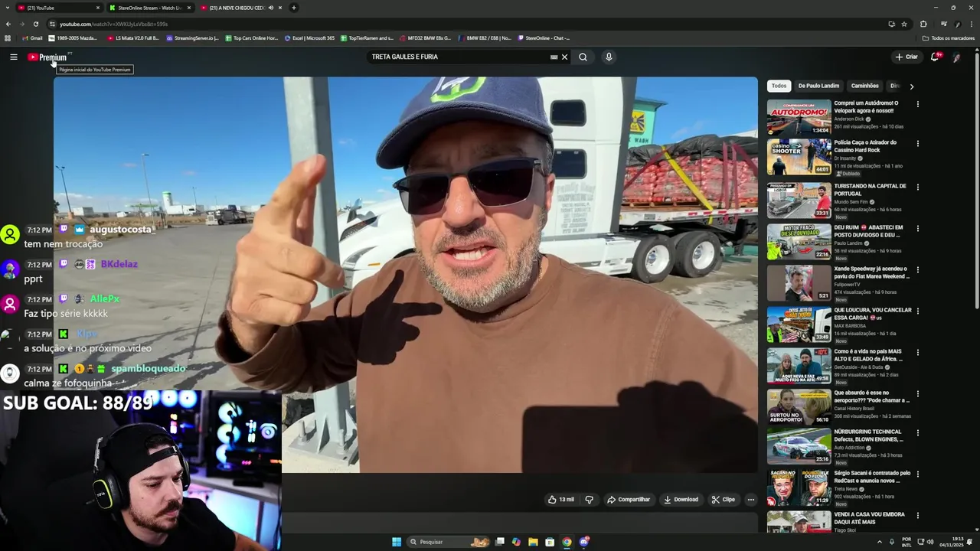Select the De Paulo Landim chip
This screenshot has width=980, height=551.
coord(818,86)
